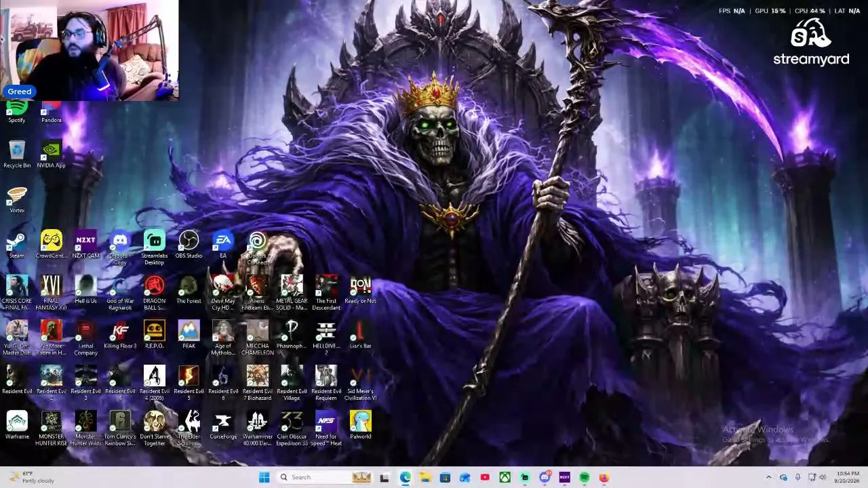Select the Yu-Gi-Oh Master Duel icon
Image resolution: width=868 pixels, height=488 pixels.
pos(17,339)
